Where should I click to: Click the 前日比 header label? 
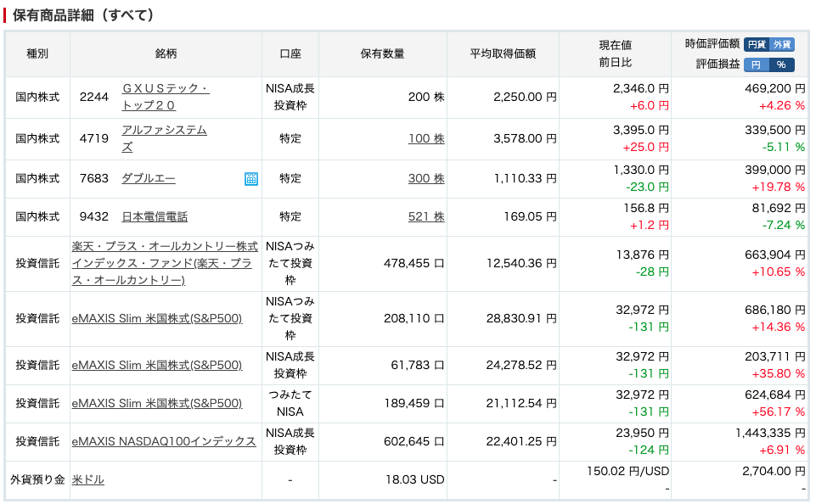[615, 63]
